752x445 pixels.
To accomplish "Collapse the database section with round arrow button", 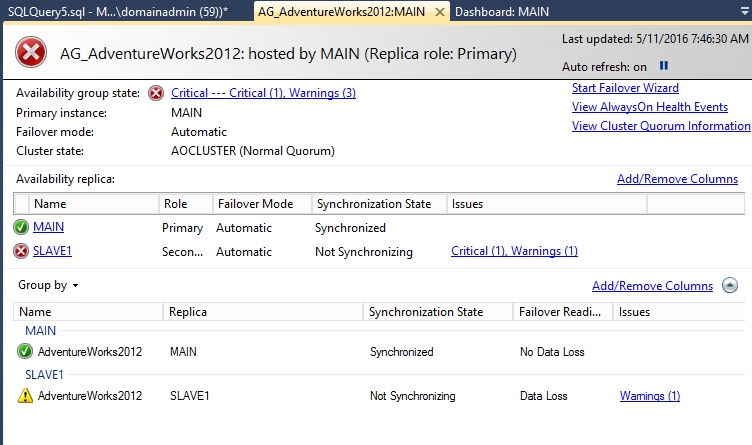I will 730,285.
